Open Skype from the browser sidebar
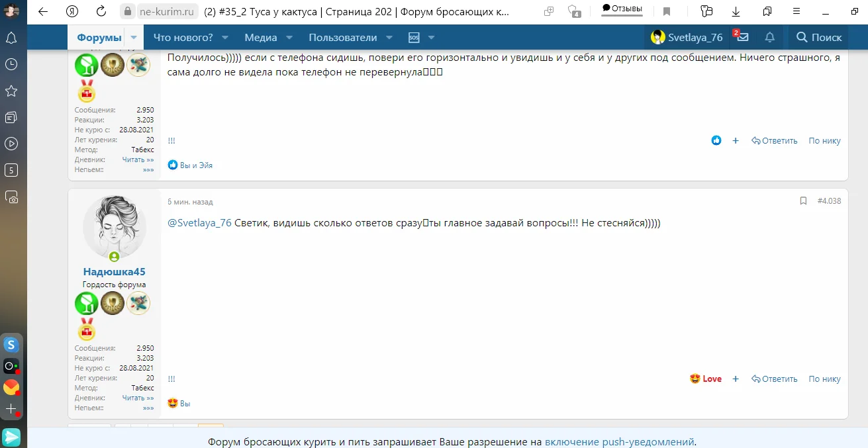Viewport: 868px width, 448px height. (11, 344)
